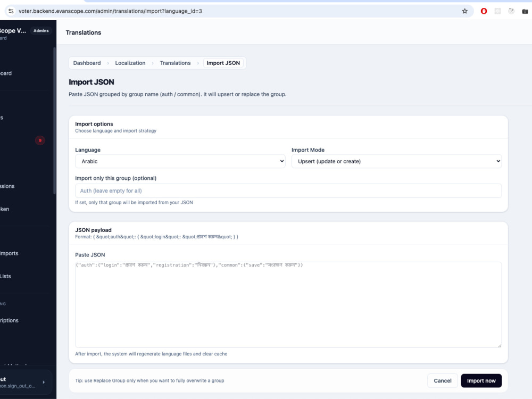Viewport: 532px width, 399px height.
Task: Click the 'JSON payload' section title
Action: coord(93,230)
